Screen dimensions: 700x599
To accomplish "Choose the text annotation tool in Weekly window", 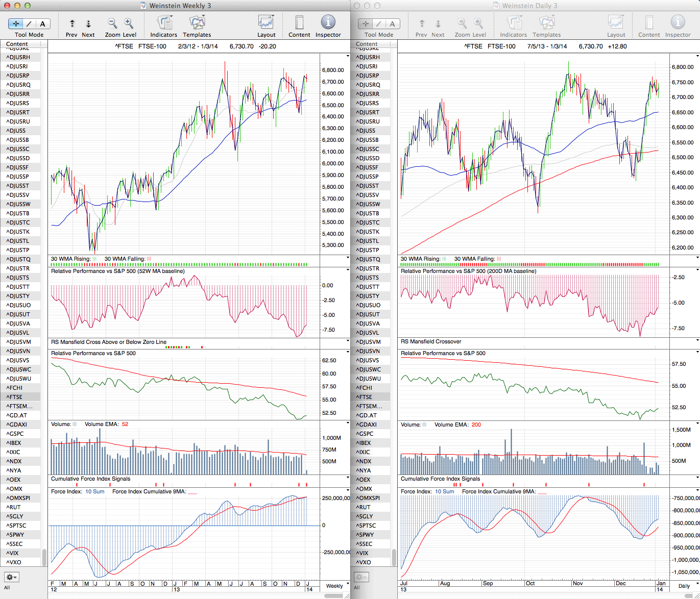I will click(x=42, y=23).
